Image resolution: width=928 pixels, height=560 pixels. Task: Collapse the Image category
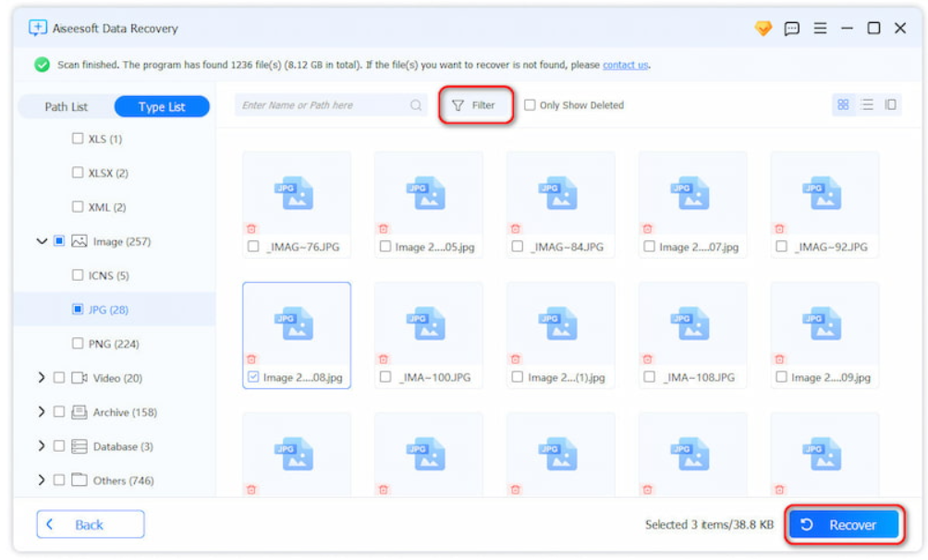click(x=43, y=240)
